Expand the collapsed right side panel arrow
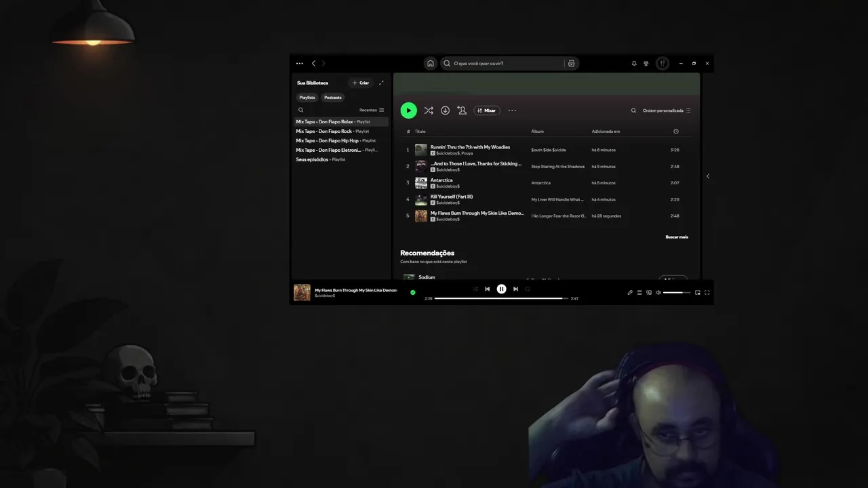868x488 pixels. (708, 176)
